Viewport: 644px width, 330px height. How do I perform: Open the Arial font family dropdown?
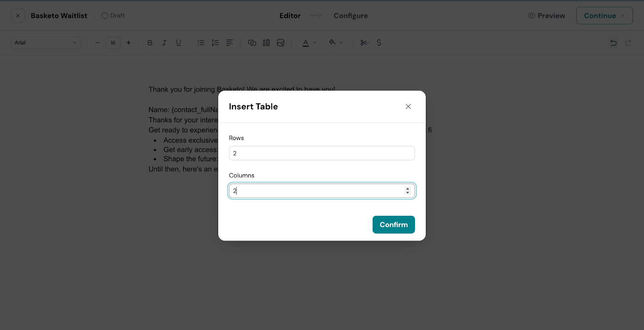pyautogui.click(x=46, y=43)
